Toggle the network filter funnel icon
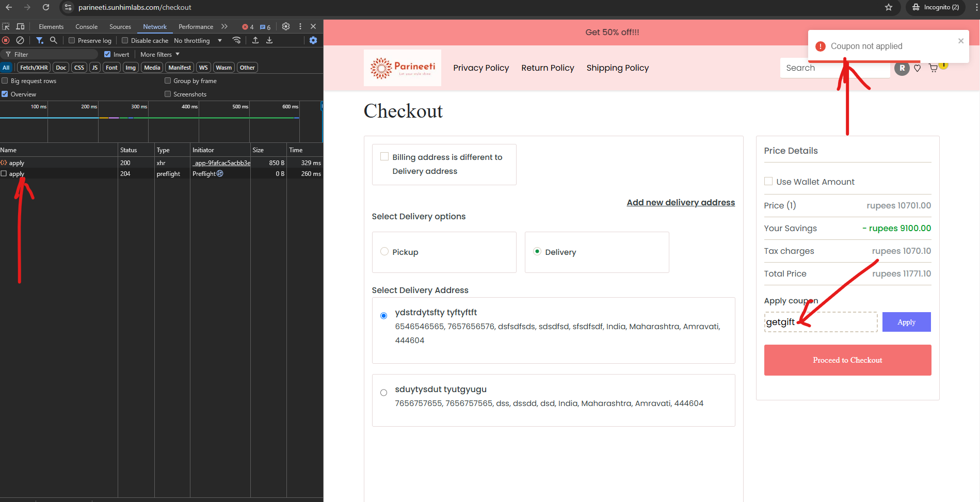The image size is (980, 502). point(39,40)
